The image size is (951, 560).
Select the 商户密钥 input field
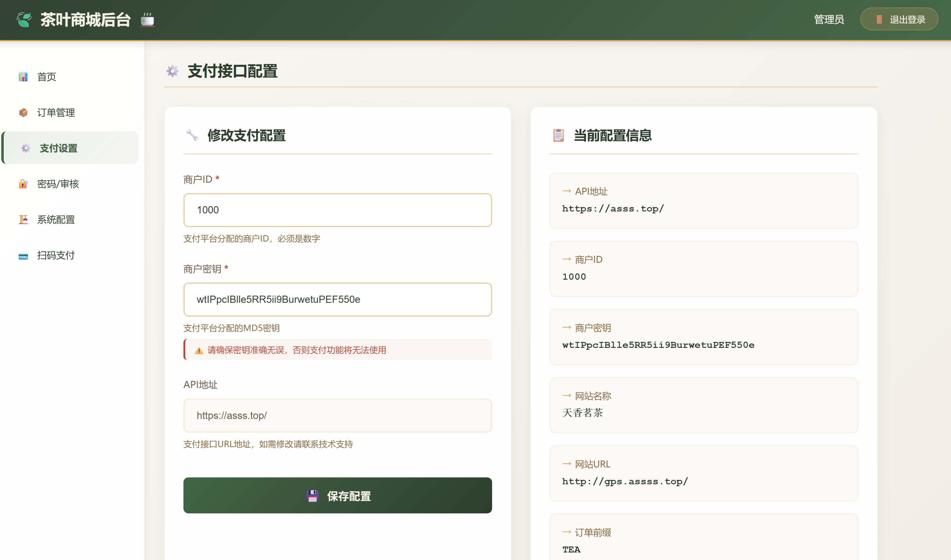(x=337, y=300)
